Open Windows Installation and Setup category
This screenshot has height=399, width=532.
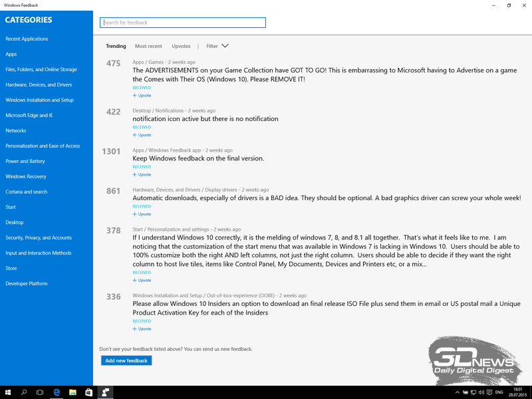click(39, 100)
